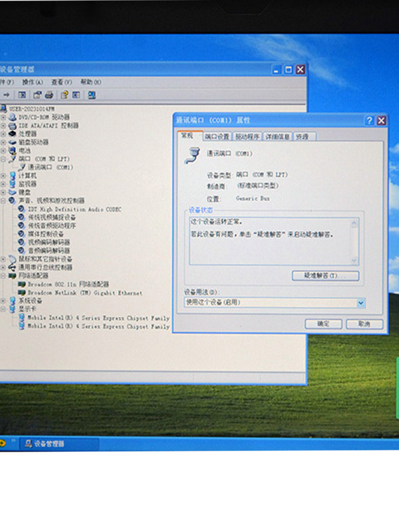
Task: Expand the 处理器 tree node
Action: [3, 134]
